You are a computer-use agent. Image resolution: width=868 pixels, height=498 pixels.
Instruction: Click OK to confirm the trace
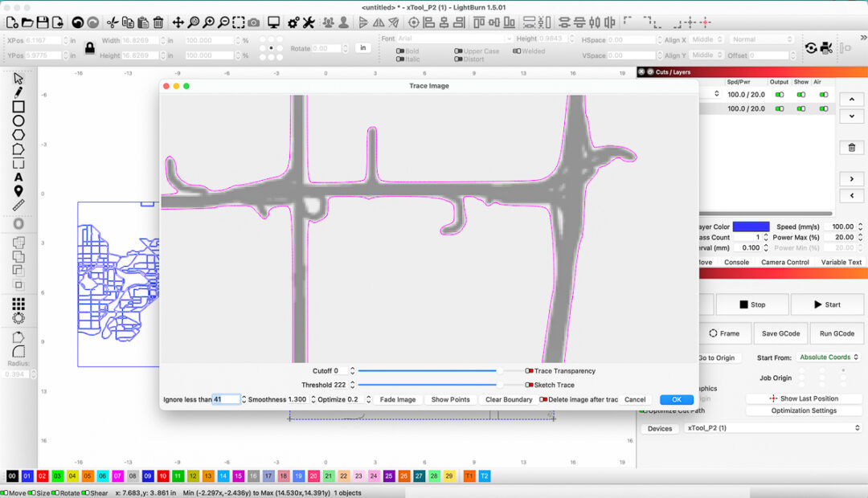[676, 399]
